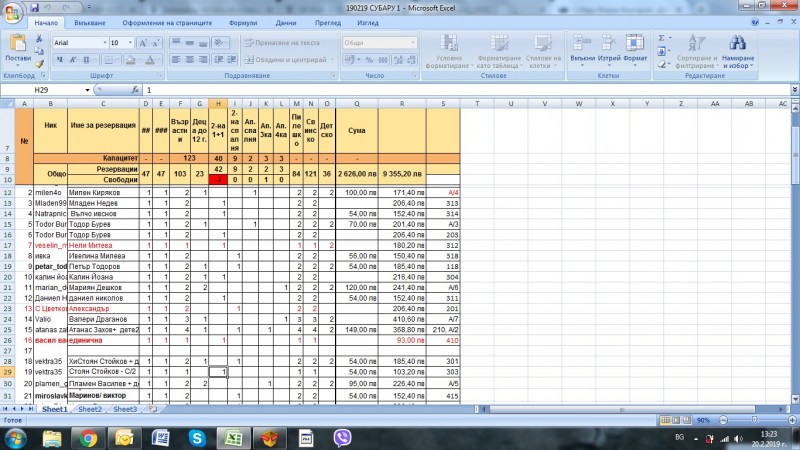Toggle Align Text Left
Viewport: 800px width, 450px height.
tap(176, 60)
